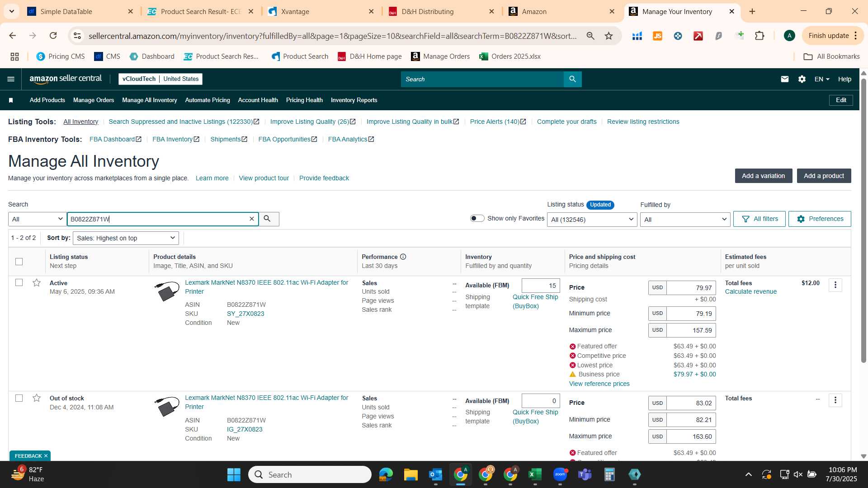Favorite the Active SY_27X0823 listing star

click(37, 283)
